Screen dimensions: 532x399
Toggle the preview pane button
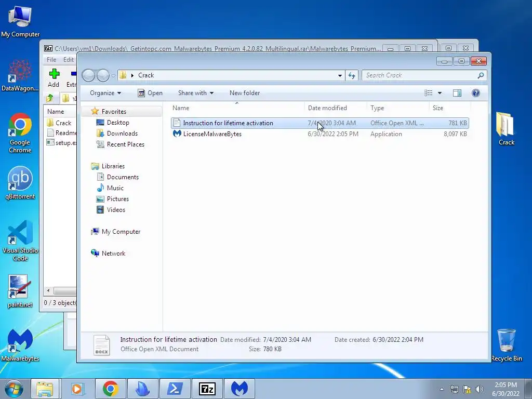point(457,93)
